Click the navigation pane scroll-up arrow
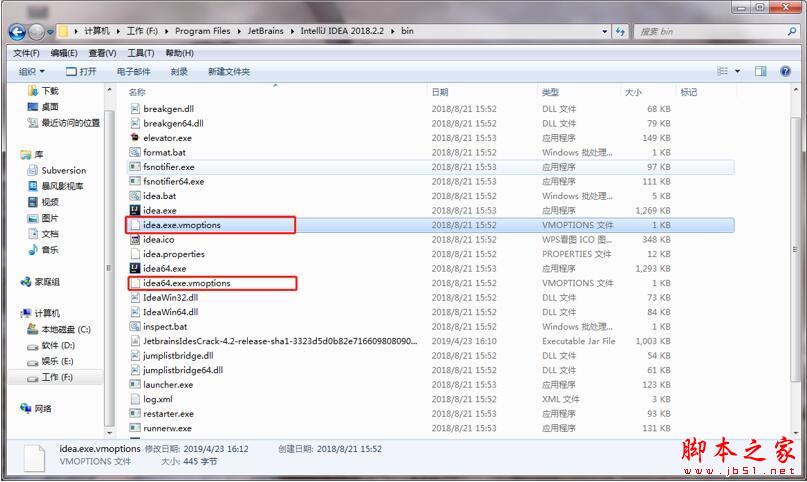The height and width of the screenshot is (482, 807). 109,90
